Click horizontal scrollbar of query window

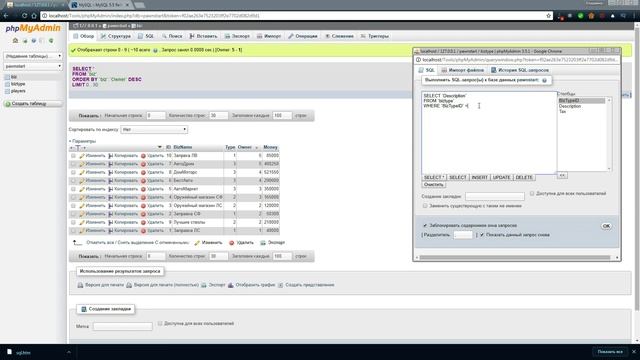[515, 258]
